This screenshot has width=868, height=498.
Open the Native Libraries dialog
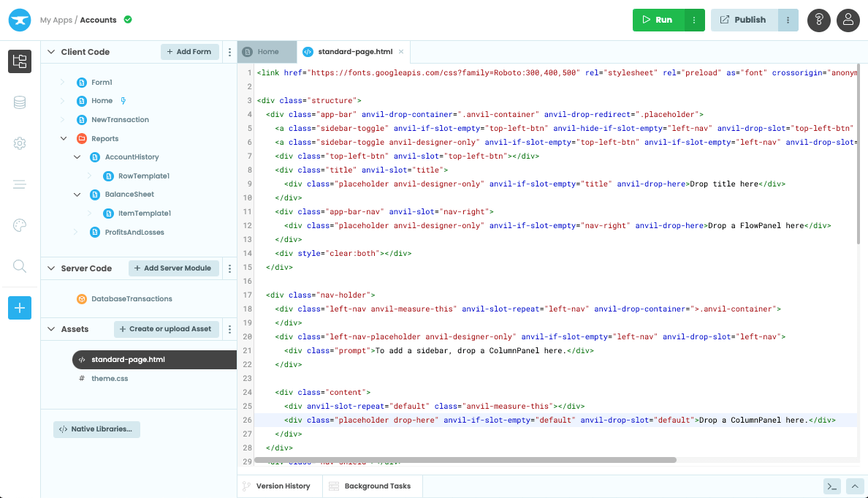pyautogui.click(x=96, y=429)
